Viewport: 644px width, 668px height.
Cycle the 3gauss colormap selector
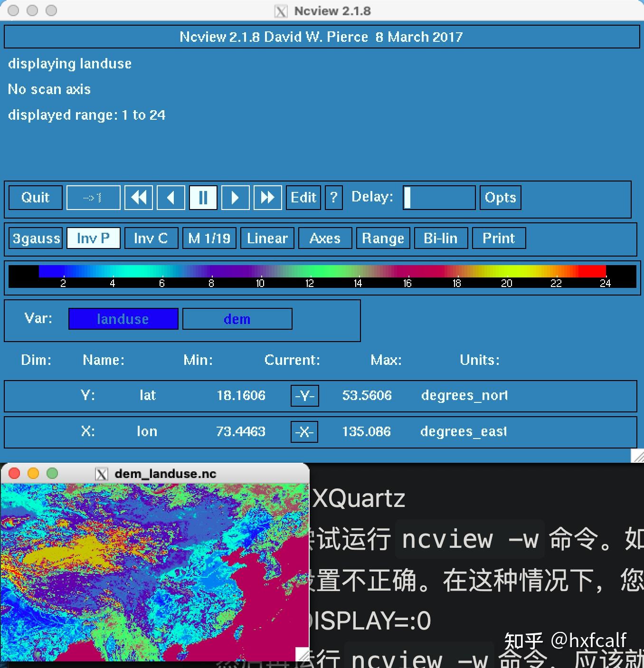(36, 238)
